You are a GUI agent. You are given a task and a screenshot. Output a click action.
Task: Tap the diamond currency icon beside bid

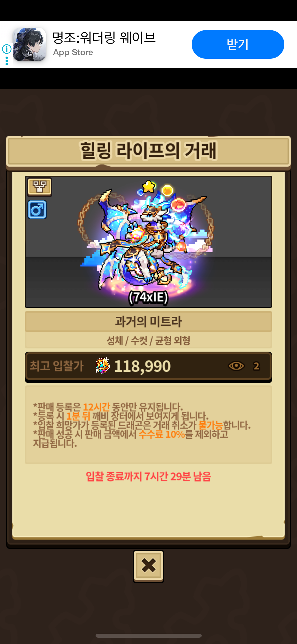[102, 366]
